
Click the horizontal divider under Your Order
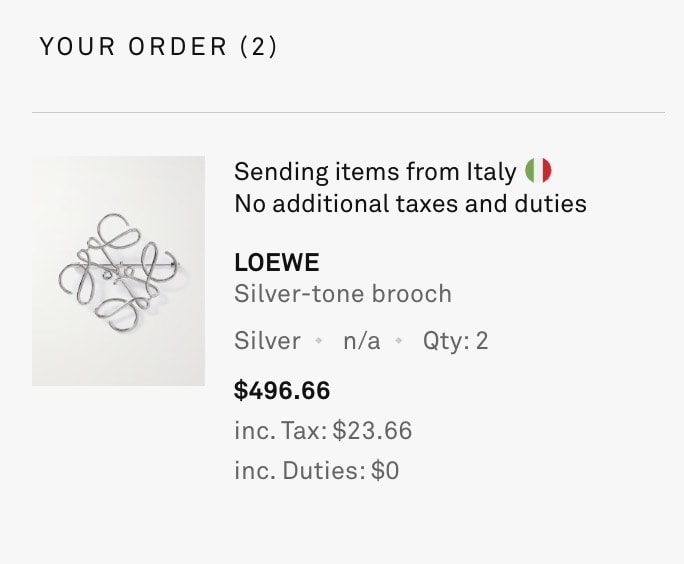tap(348, 113)
